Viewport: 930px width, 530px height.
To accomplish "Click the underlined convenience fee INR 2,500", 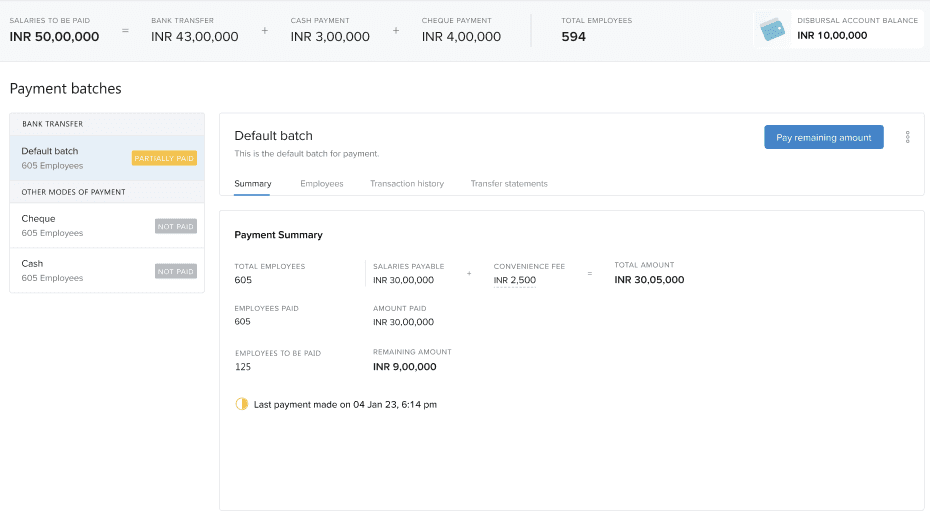I will click(x=515, y=280).
